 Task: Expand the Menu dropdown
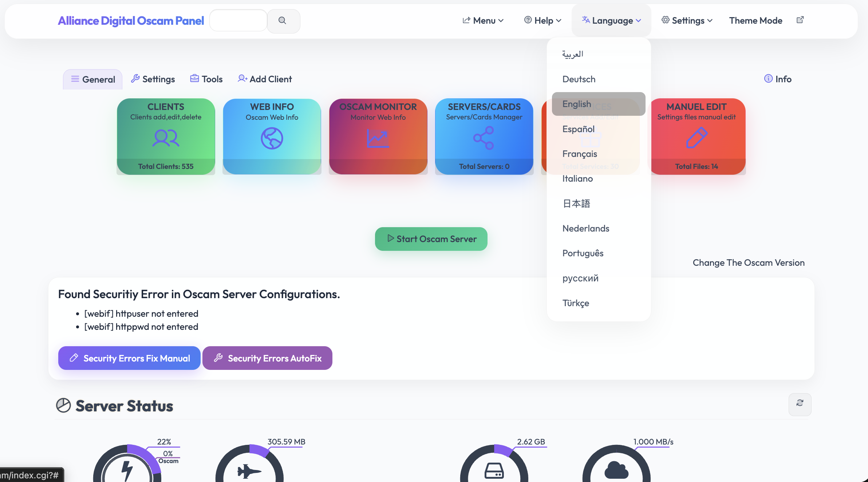click(x=483, y=21)
